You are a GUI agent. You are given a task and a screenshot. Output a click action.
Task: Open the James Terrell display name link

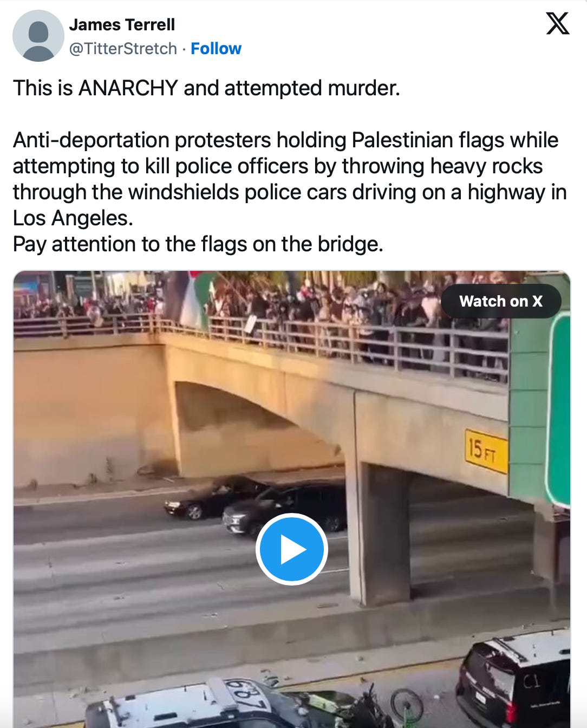coord(122,25)
